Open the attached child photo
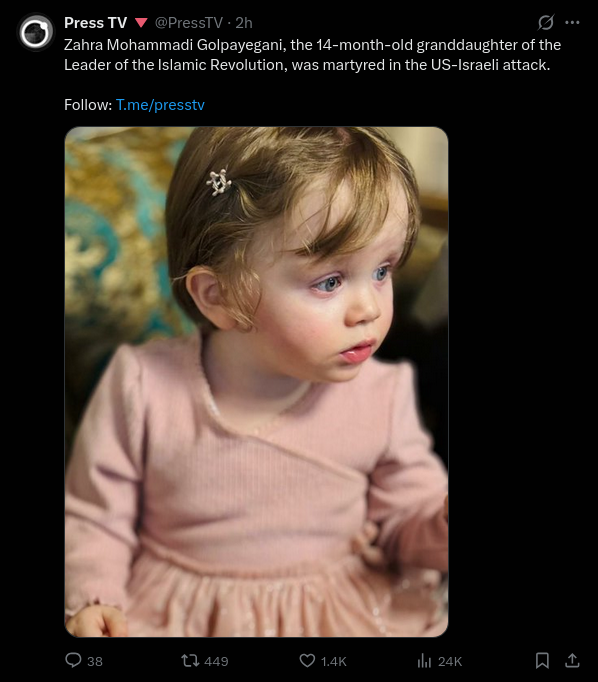This screenshot has width=598, height=682. tap(257, 382)
